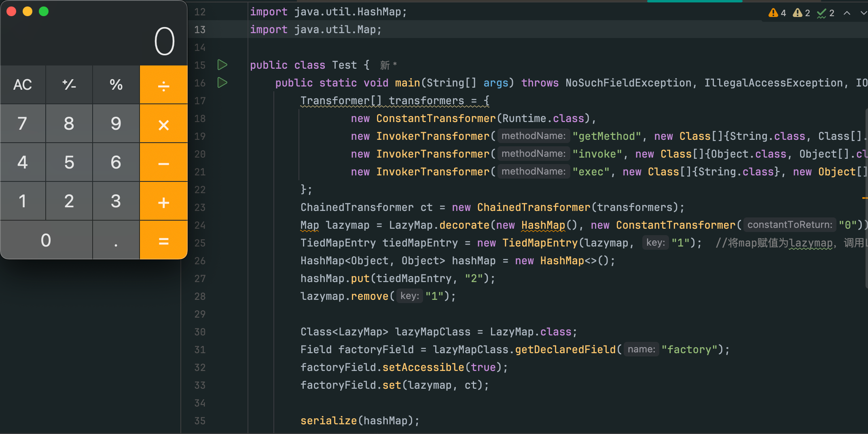Click the "exec" string literal
Image resolution: width=868 pixels, height=434 pixels.
click(x=591, y=172)
